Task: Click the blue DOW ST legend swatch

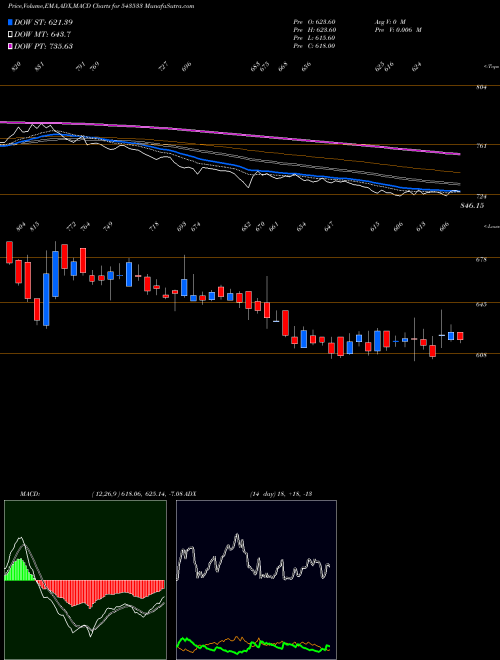Action: click(x=10, y=23)
